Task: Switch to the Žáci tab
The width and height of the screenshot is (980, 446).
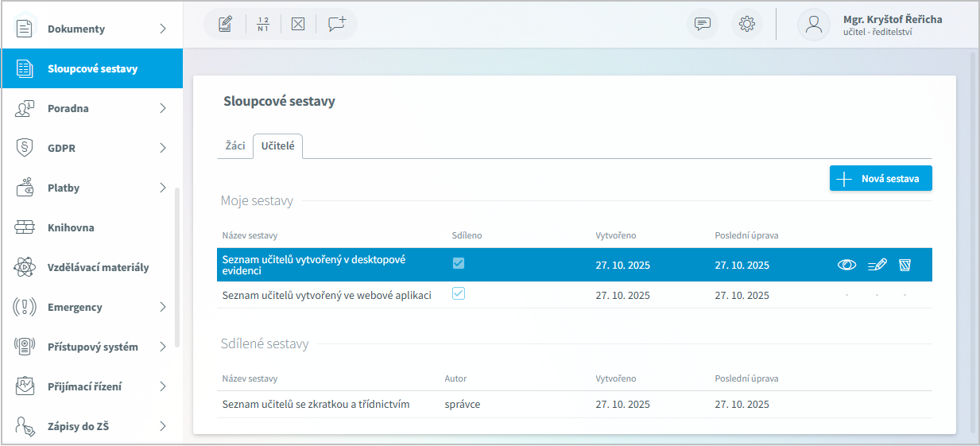Action: coord(234,147)
